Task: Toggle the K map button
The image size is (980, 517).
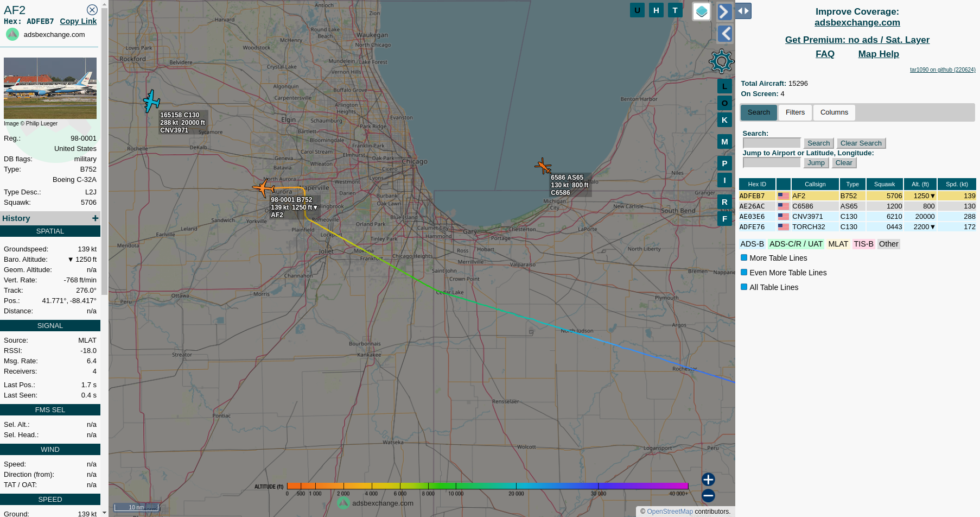Action: 724,119
